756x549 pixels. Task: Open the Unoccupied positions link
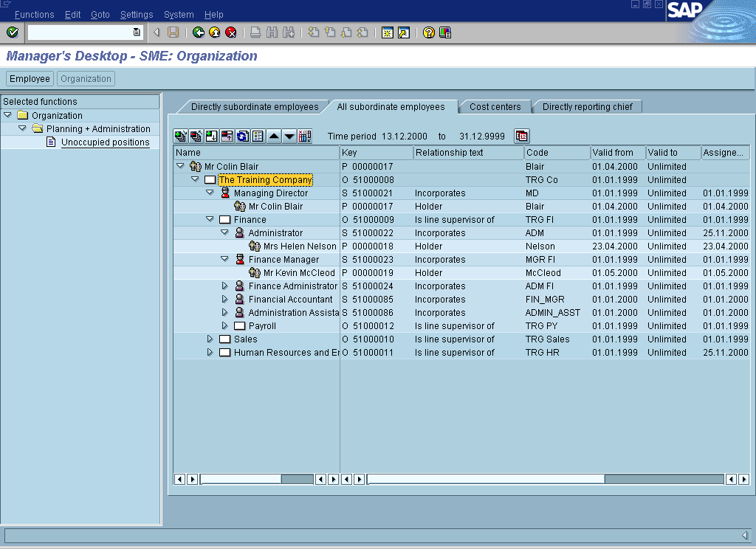click(x=105, y=142)
